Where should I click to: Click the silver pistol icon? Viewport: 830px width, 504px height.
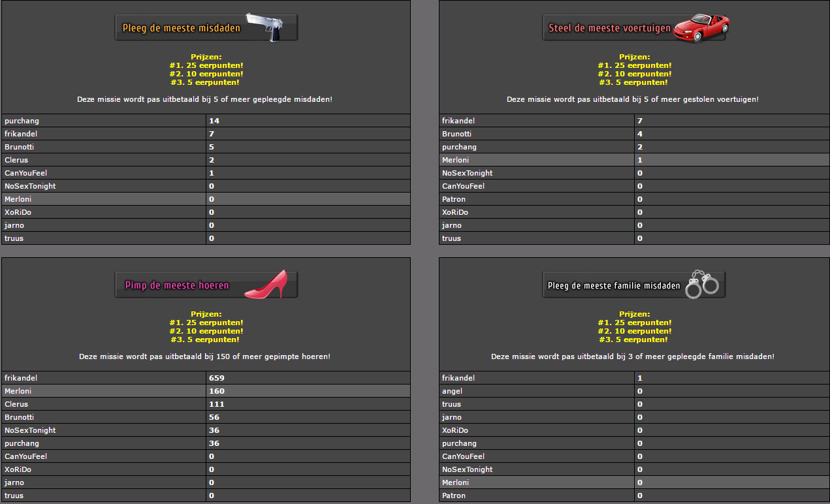[263, 27]
